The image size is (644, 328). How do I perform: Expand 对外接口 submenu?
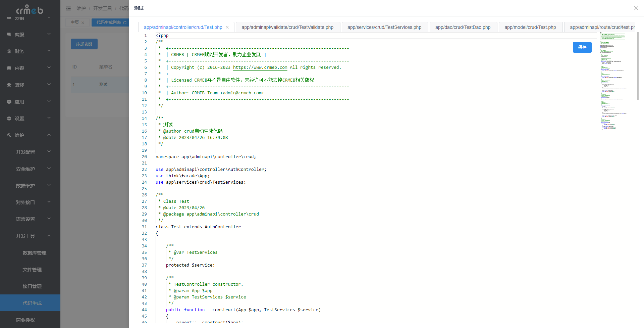tap(30, 202)
